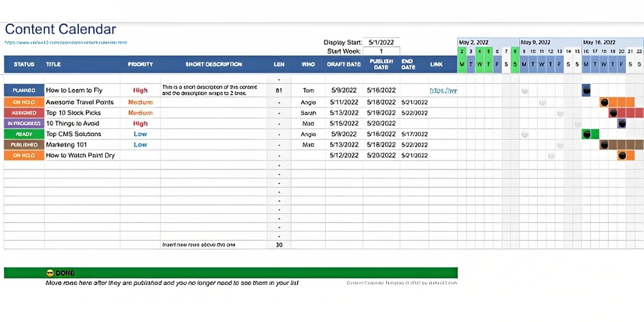Select end date 5/17/2022

coord(414,134)
